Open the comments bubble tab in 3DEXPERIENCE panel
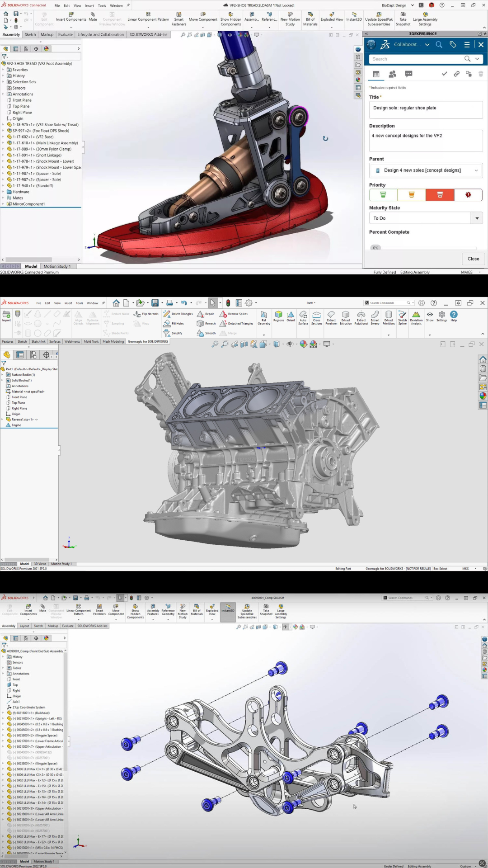The image size is (488, 868). 408,74
